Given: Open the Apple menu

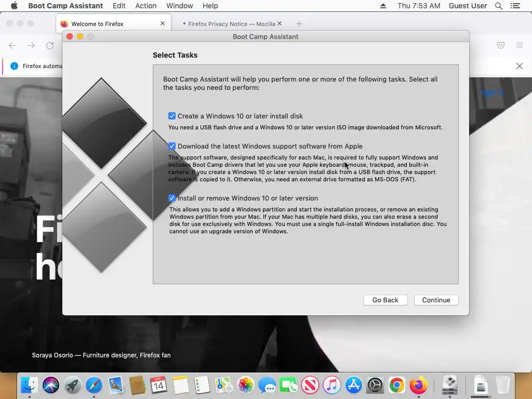Looking at the screenshot, I should pos(14,6).
